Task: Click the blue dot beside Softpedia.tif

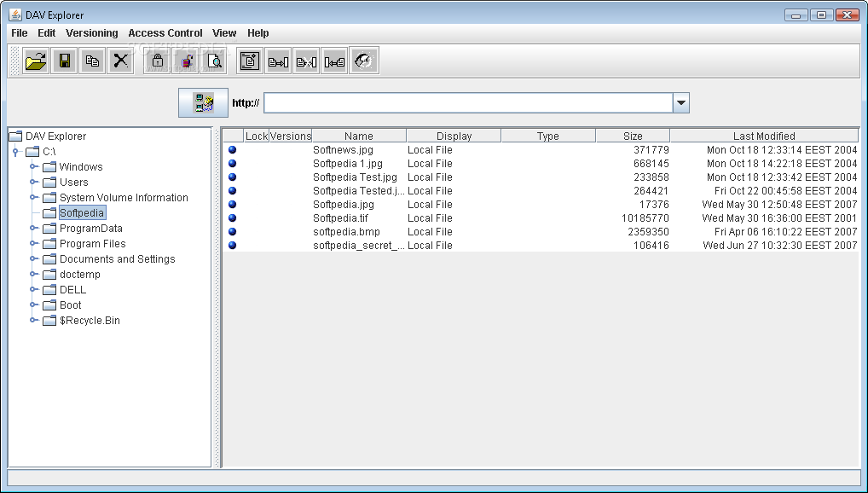Action: tap(233, 217)
